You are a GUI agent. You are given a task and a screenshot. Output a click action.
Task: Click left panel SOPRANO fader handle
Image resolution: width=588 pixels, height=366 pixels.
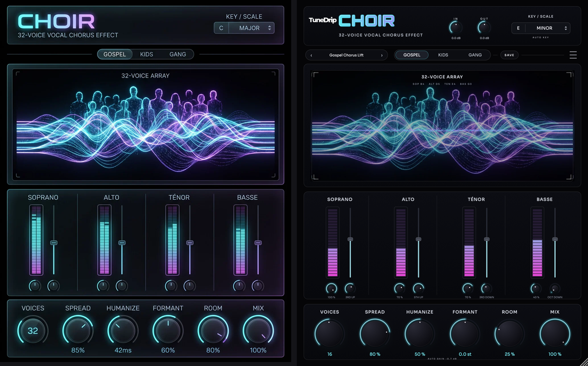coord(54,243)
